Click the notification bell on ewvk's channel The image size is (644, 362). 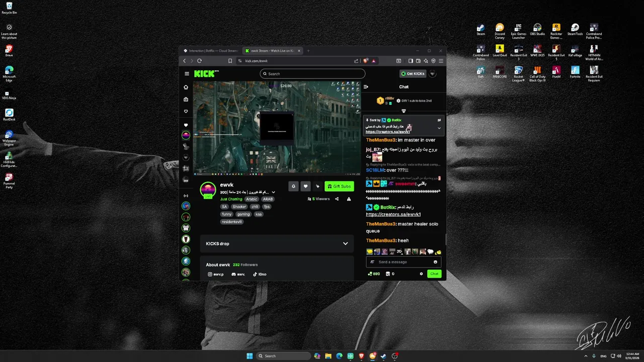tap(293, 186)
